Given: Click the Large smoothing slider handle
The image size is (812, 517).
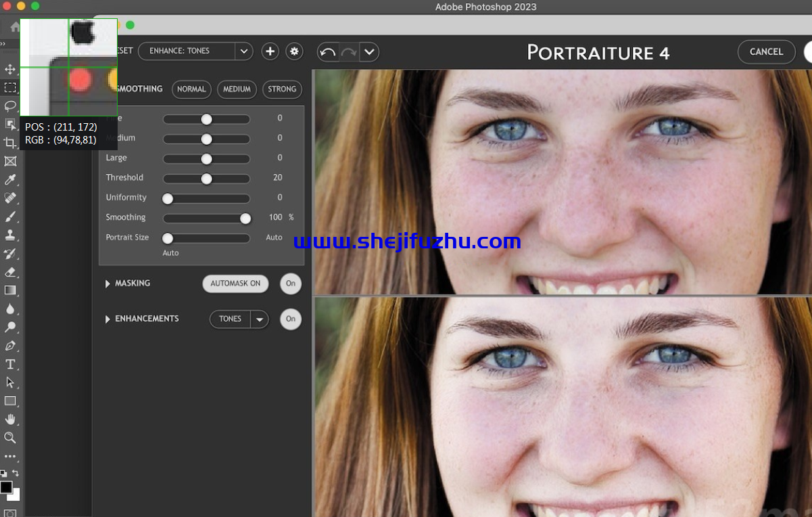Looking at the screenshot, I should coord(206,159).
